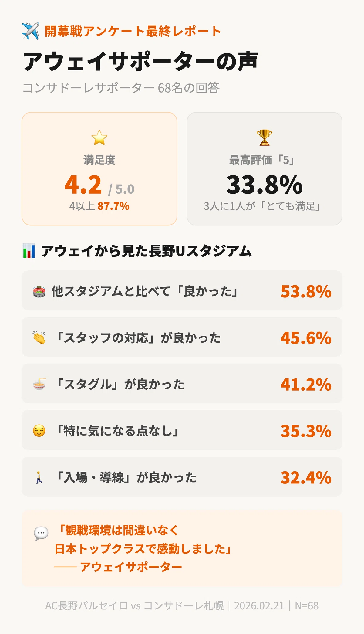Click the アウェイサポーターの声 main title

[x=140, y=62]
